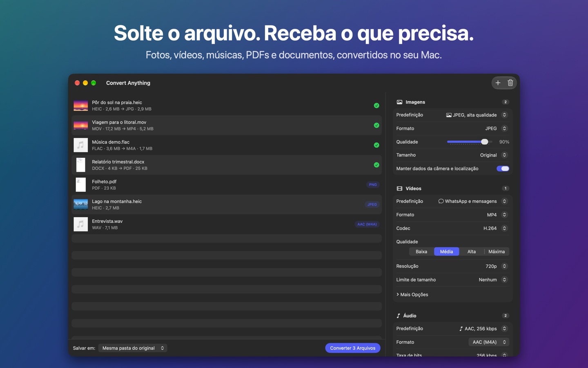Click the AAC (M4A) badge on Entrevista.wav
Viewport: 588px width, 368px height.
[367, 224]
